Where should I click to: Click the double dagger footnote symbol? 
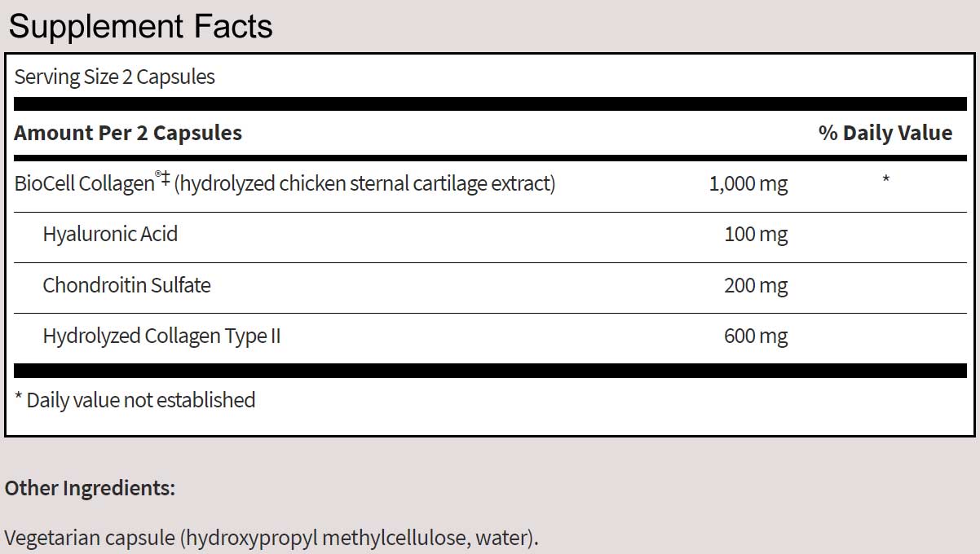166,180
